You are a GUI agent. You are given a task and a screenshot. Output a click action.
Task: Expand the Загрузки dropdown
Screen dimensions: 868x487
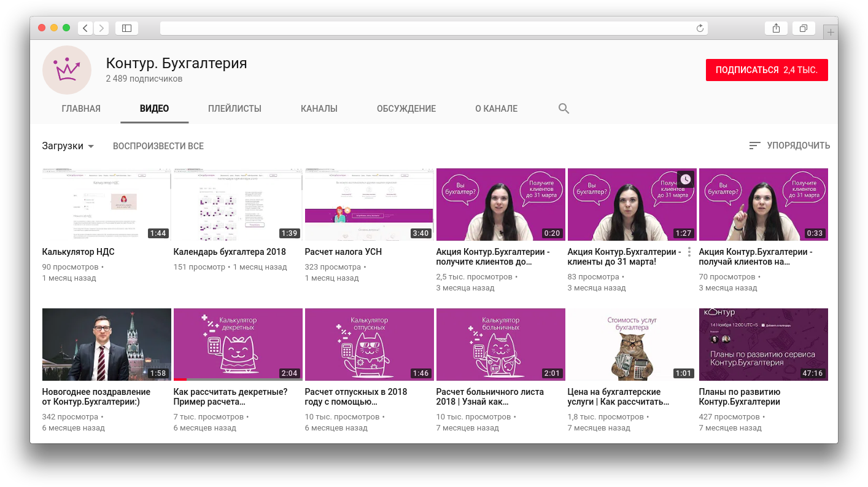point(68,146)
